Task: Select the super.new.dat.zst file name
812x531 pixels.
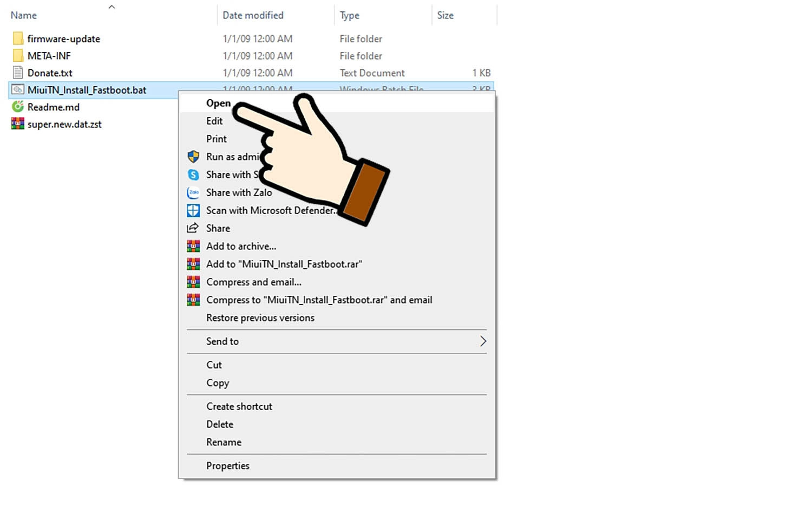Action: pyautogui.click(x=64, y=124)
